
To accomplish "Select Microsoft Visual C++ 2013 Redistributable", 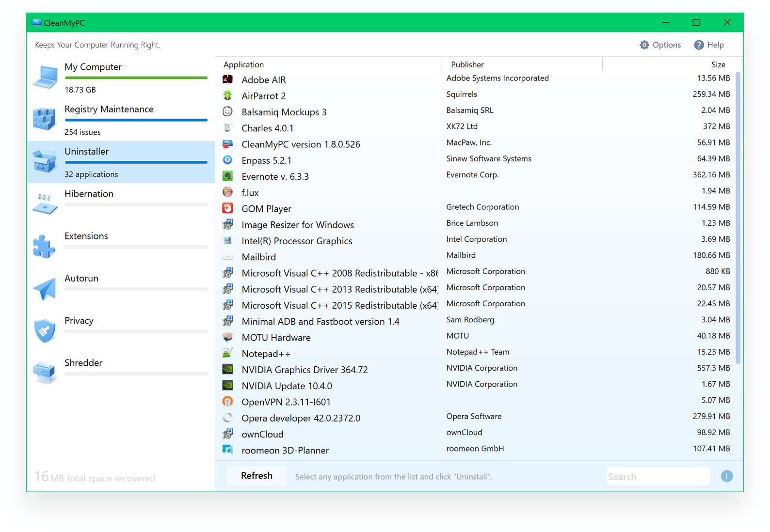I will coord(476,289).
